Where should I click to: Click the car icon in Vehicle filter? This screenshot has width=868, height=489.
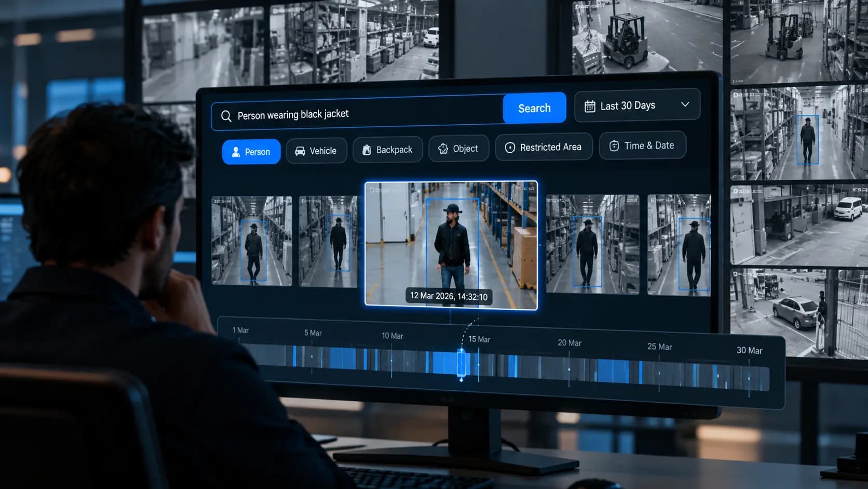pyautogui.click(x=300, y=151)
